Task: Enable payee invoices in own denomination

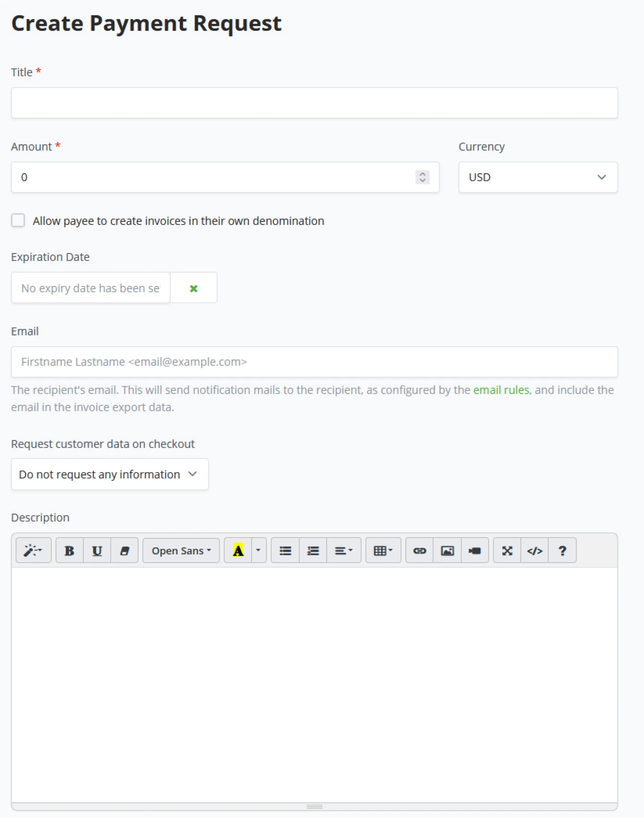Action: pos(19,221)
